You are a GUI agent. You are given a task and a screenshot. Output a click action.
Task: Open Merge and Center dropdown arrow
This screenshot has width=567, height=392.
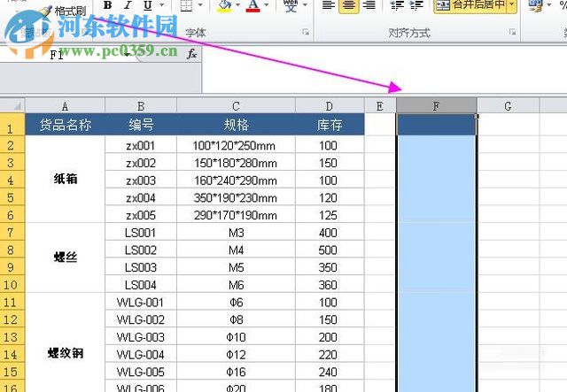(512, 5)
